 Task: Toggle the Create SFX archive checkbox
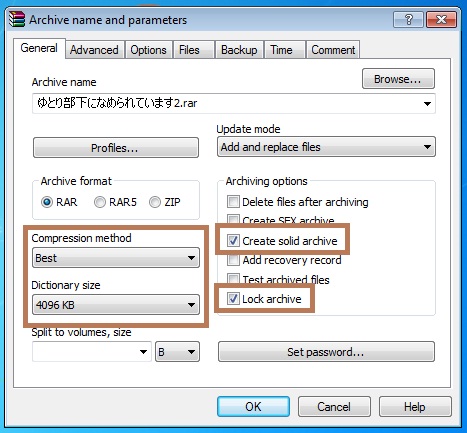[233, 220]
